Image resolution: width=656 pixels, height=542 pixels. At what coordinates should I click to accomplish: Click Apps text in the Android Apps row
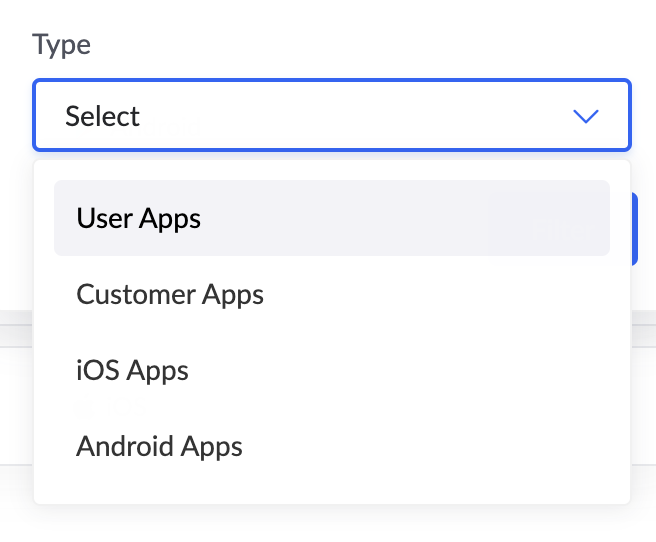[x=212, y=447]
